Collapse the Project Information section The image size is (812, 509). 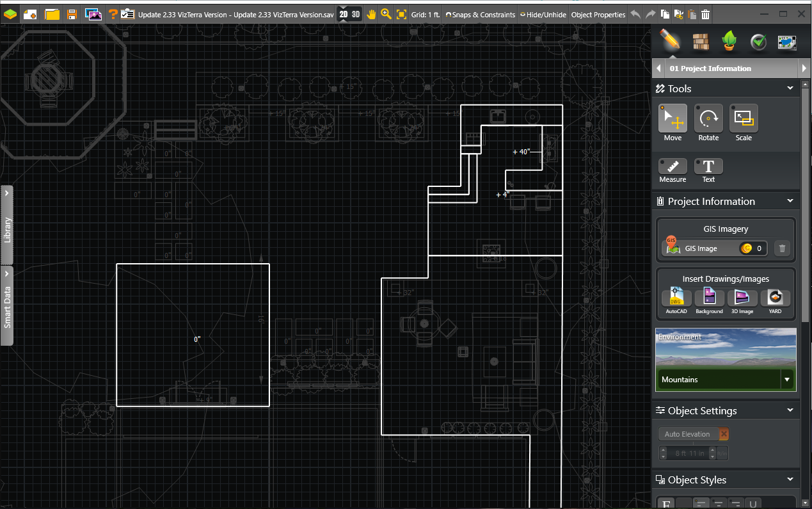click(x=790, y=200)
